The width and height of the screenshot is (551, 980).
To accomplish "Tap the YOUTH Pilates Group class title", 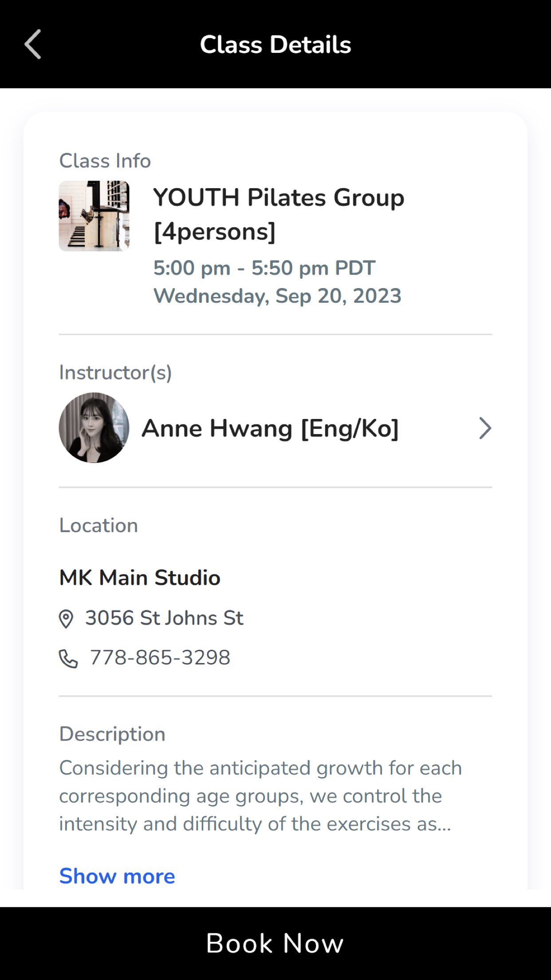I will 279,214.
